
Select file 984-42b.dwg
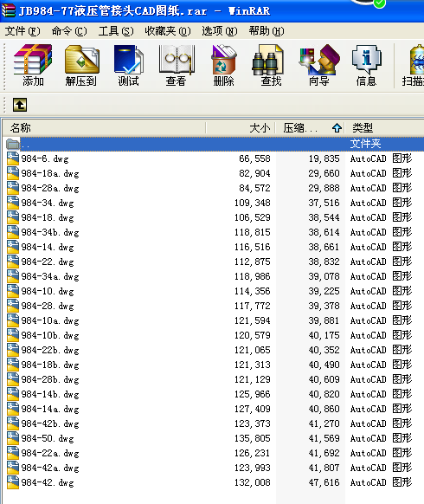(50, 424)
